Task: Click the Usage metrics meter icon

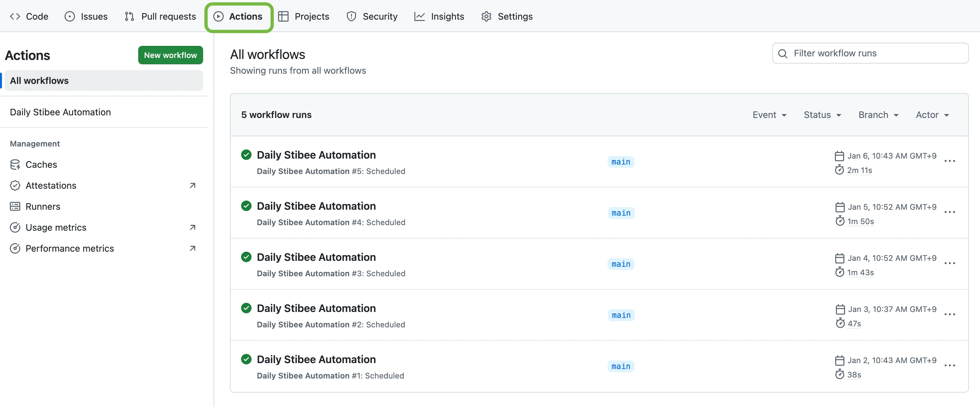Action: click(x=15, y=227)
